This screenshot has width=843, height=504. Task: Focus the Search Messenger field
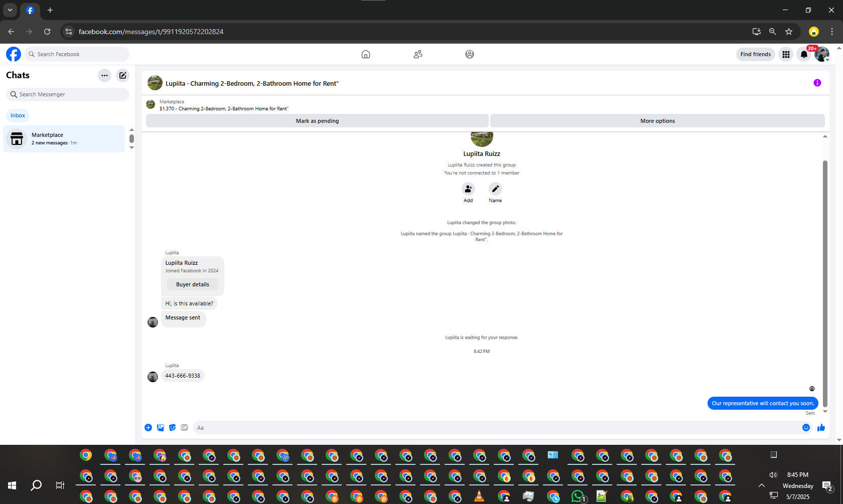click(68, 94)
